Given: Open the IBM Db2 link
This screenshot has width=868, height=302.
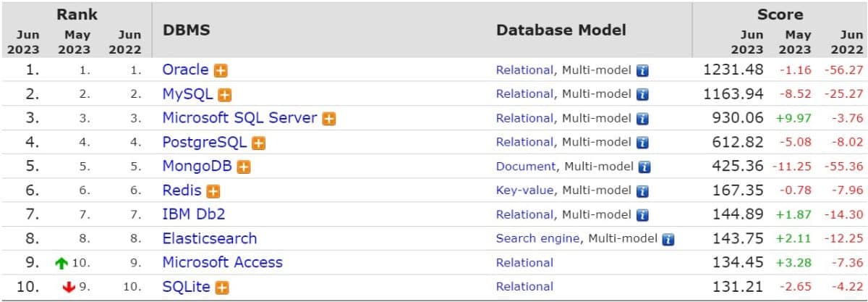Looking at the screenshot, I should click(192, 214).
